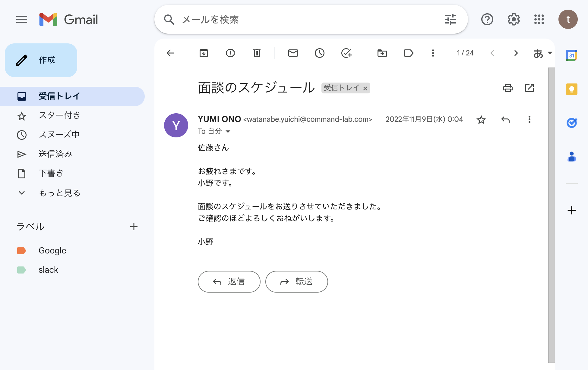This screenshot has width=588, height=370.
Task: Mark the email as unread
Action: coord(293,53)
